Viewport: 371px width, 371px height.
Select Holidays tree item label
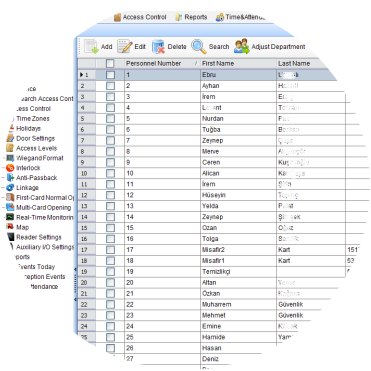(x=28, y=128)
